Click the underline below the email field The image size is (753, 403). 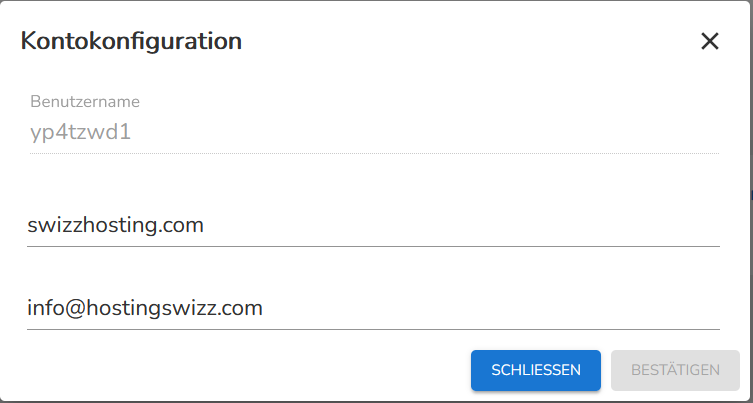(373, 330)
